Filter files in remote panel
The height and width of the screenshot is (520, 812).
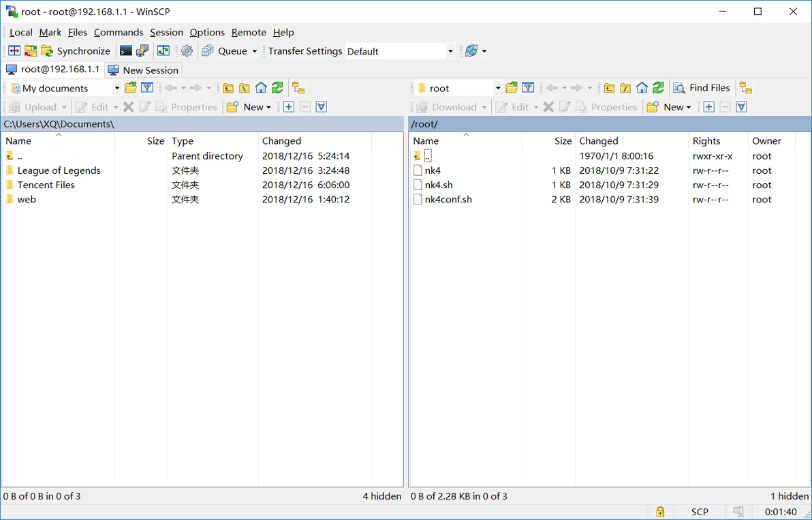[x=528, y=88]
